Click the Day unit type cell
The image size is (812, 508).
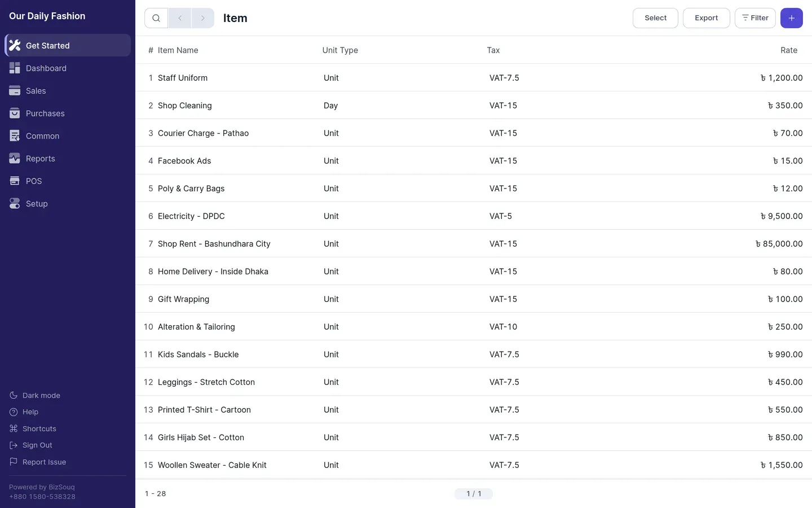point(331,106)
